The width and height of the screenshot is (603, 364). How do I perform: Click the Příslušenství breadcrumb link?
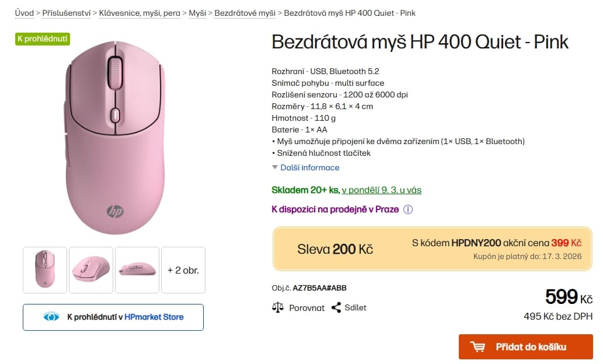(x=67, y=12)
